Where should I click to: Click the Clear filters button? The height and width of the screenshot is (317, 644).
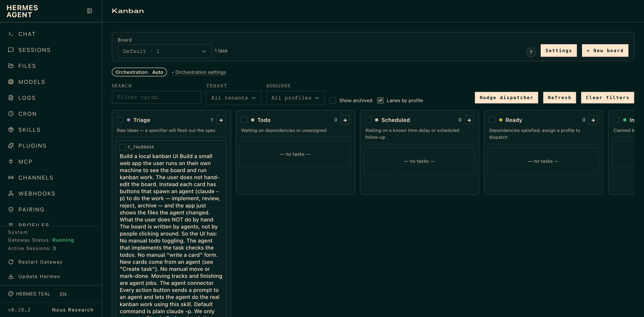point(608,98)
